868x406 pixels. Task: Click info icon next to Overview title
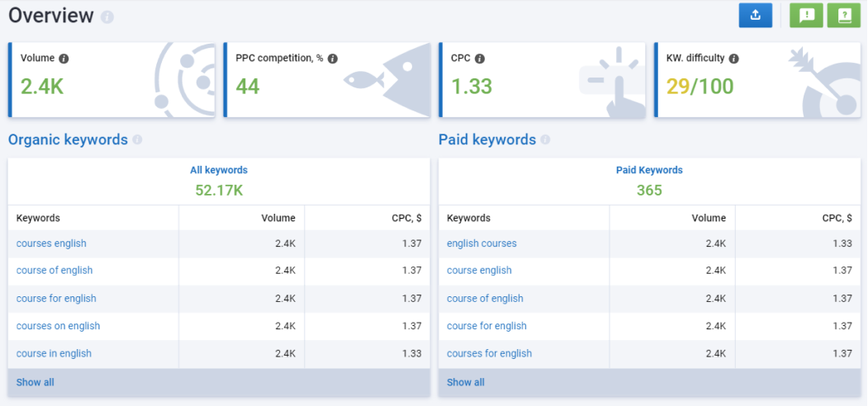(x=107, y=17)
